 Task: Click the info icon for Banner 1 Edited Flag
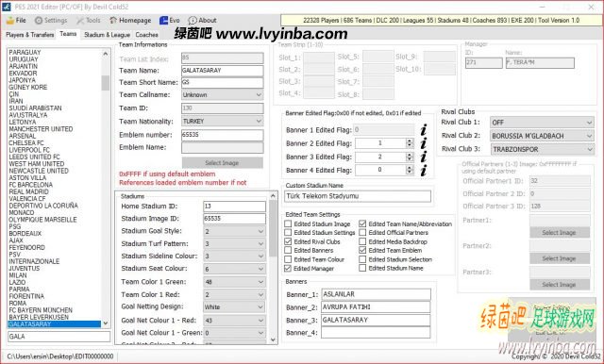click(424, 130)
